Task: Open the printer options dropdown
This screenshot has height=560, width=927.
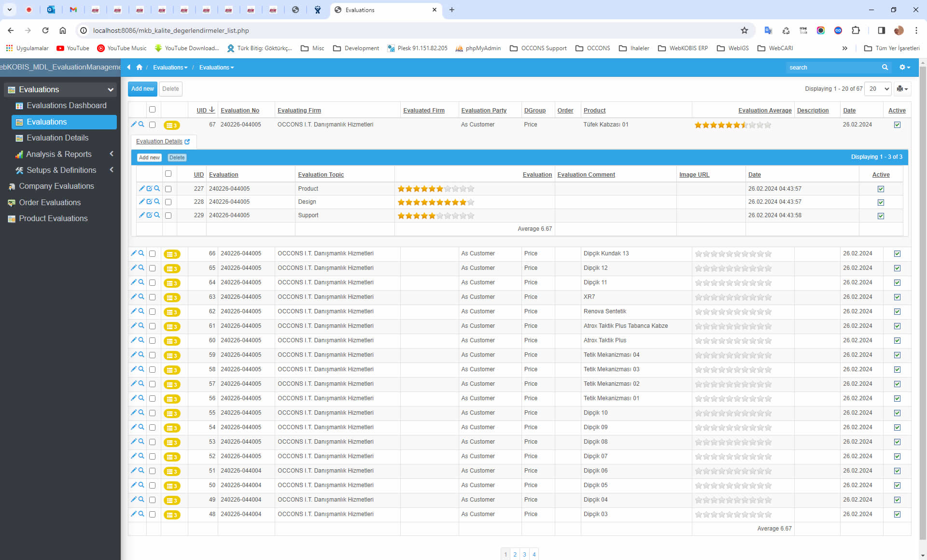Action: (902, 89)
